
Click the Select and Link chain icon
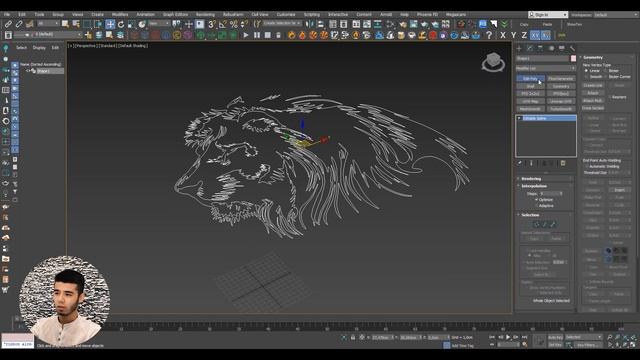click(x=9, y=24)
